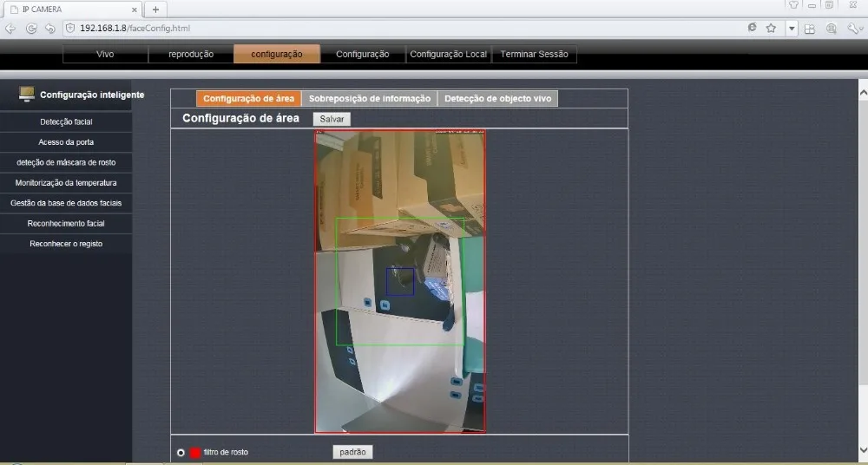The image size is (868, 465).
Task: Open the browser skin shirt icon
Action: (x=794, y=5)
